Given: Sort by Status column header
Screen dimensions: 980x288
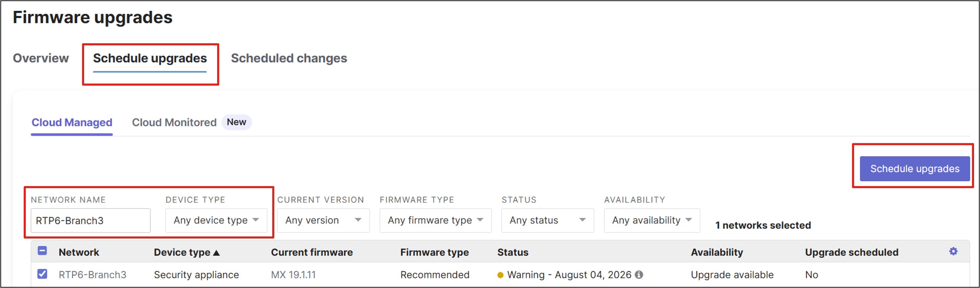Looking at the screenshot, I should (x=513, y=252).
